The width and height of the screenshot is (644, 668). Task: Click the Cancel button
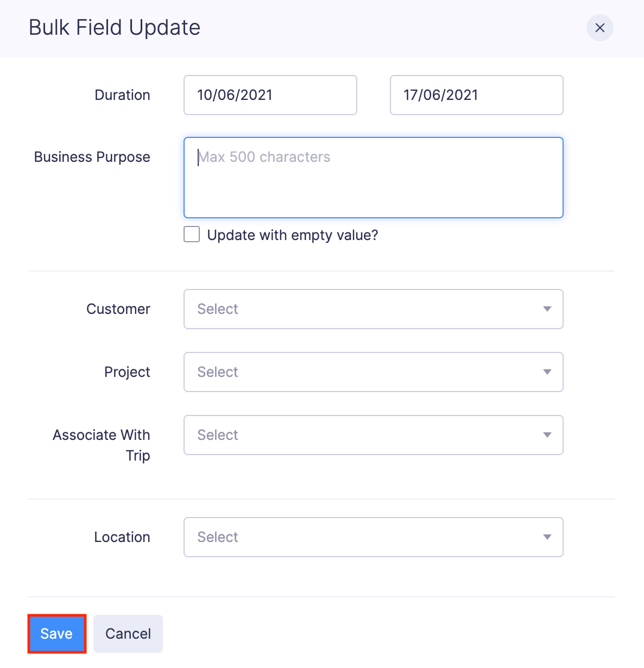point(128,633)
